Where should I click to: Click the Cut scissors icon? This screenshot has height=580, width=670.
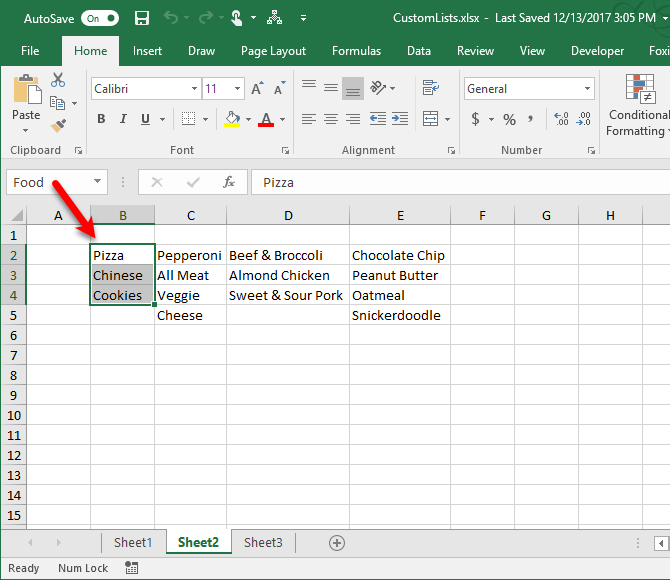point(58,81)
